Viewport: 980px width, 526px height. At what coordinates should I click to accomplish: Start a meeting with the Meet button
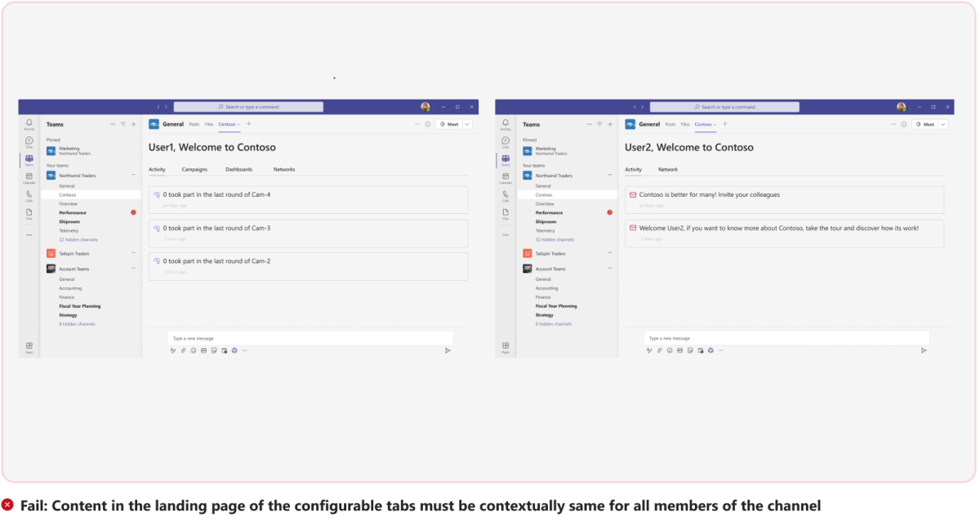450,124
